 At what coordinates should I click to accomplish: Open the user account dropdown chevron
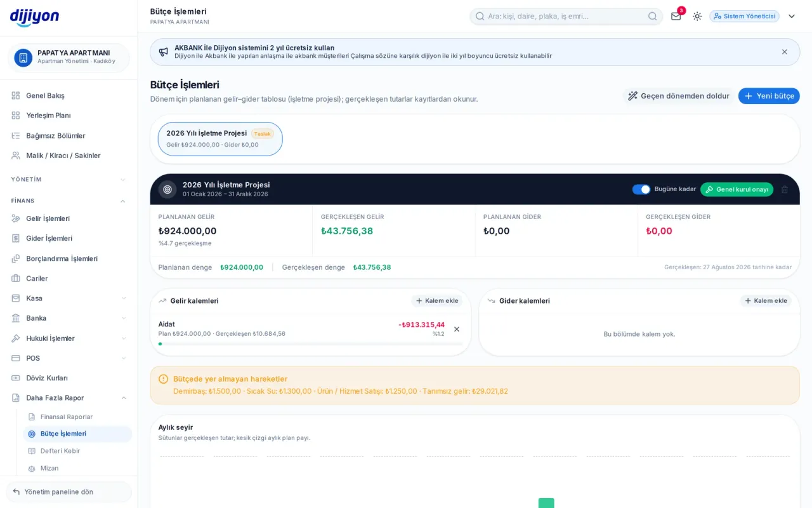coord(792,16)
